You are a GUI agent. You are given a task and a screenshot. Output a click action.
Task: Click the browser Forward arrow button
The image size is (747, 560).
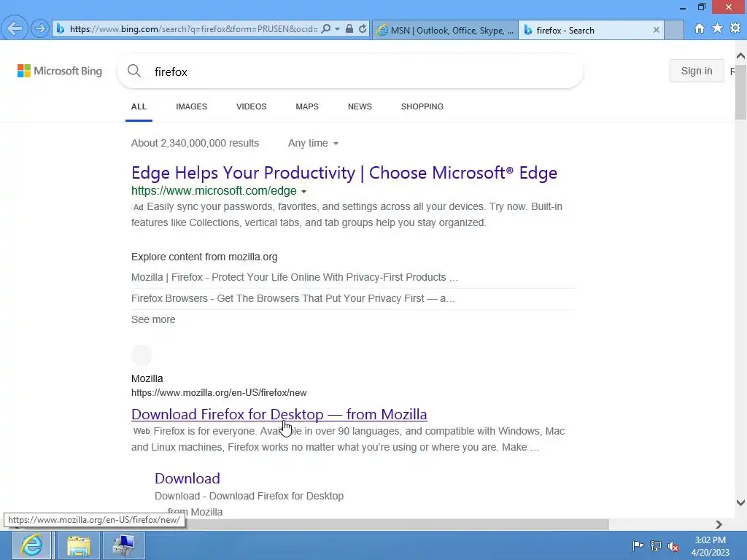point(41,28)
